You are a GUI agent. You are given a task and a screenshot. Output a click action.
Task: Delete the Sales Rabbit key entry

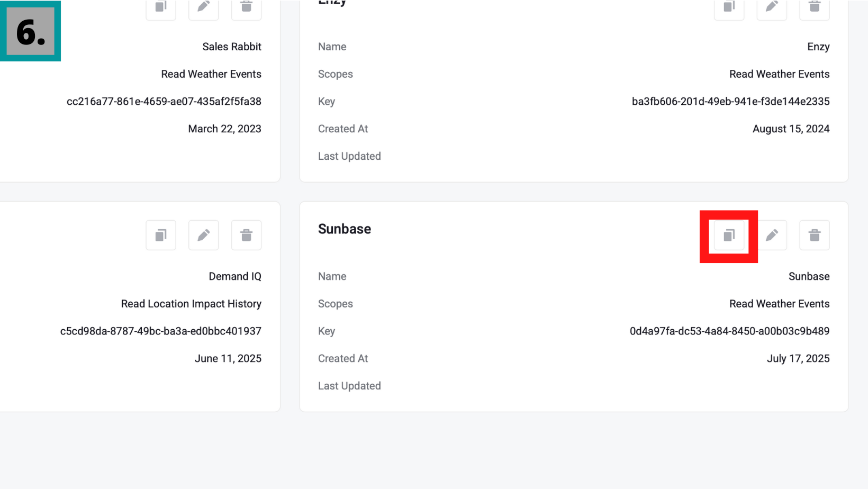coord(247,7)
